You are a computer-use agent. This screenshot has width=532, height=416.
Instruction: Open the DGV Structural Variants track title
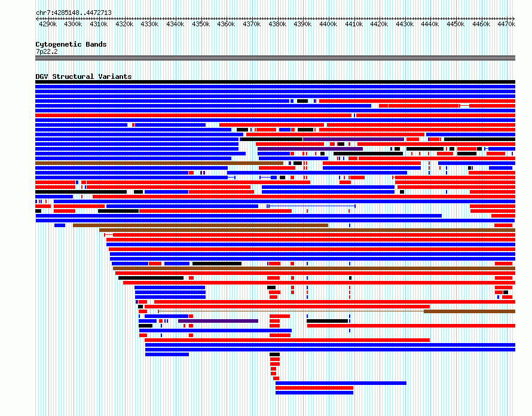point(84,77)
